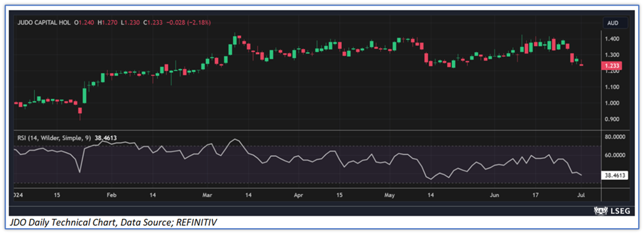This screenshot has height=234, width=644.
Task: Click the close value C1.233 in header
Action: [x=154, y=23]
